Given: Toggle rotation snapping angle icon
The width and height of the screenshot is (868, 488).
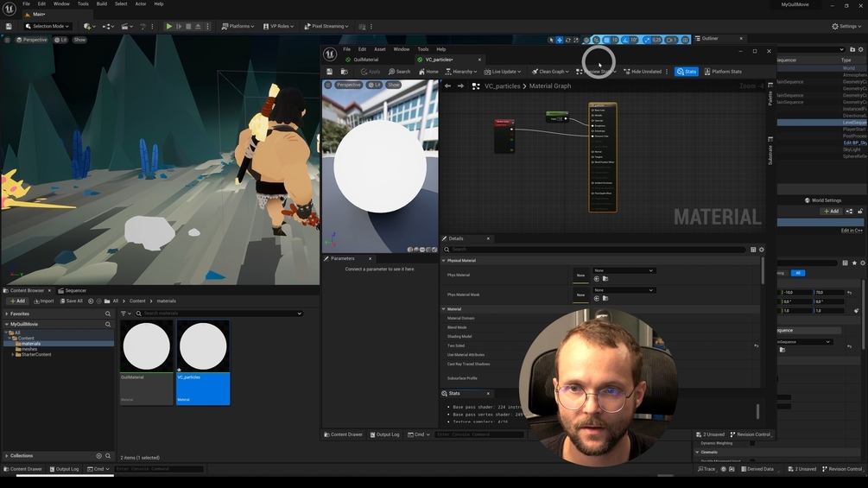Looking at the screenshot, I should point(625,40).
